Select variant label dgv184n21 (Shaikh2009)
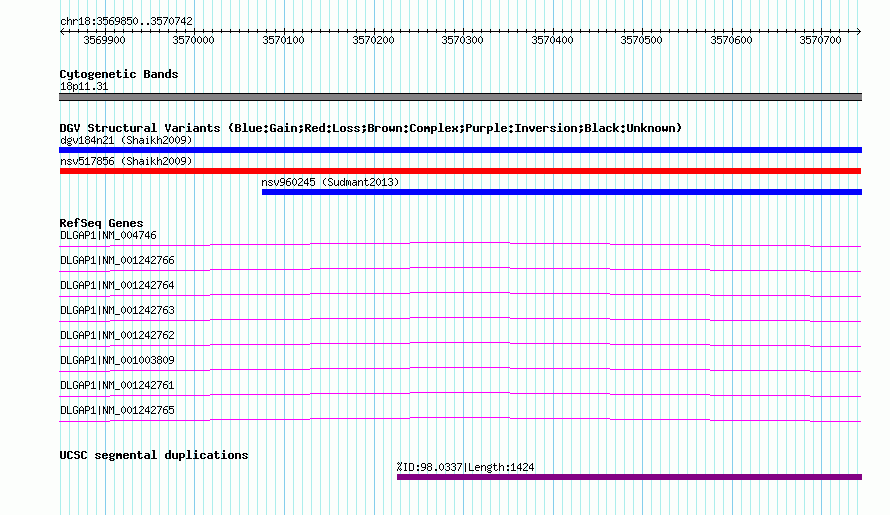Viewport: 890px width, 515px height. coord(126,140)
